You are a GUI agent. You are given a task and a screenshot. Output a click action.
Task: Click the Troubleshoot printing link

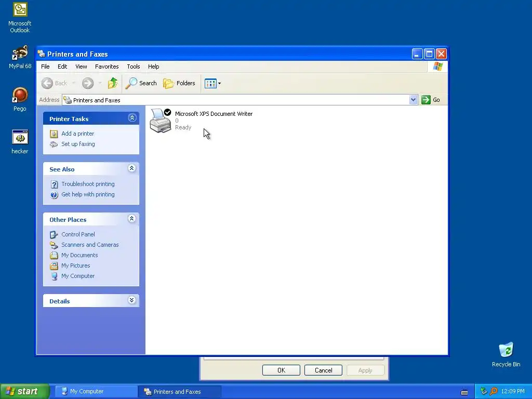[88, 184]
